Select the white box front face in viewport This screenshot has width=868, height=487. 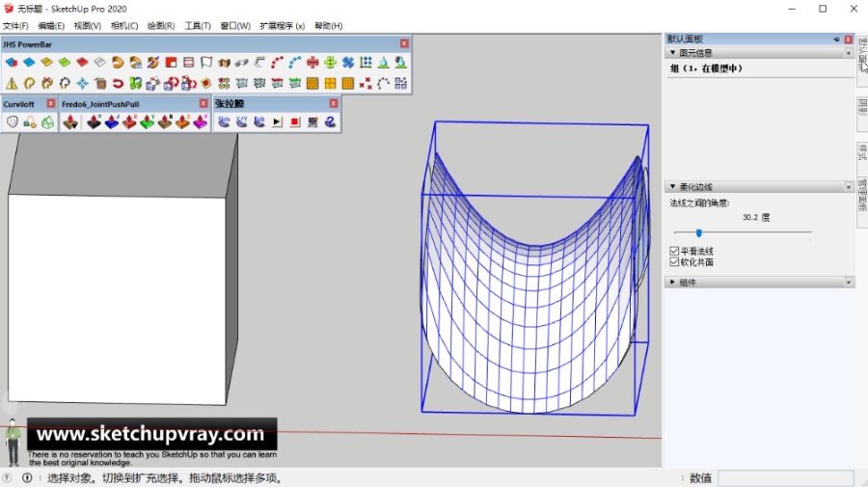[117, 299]
